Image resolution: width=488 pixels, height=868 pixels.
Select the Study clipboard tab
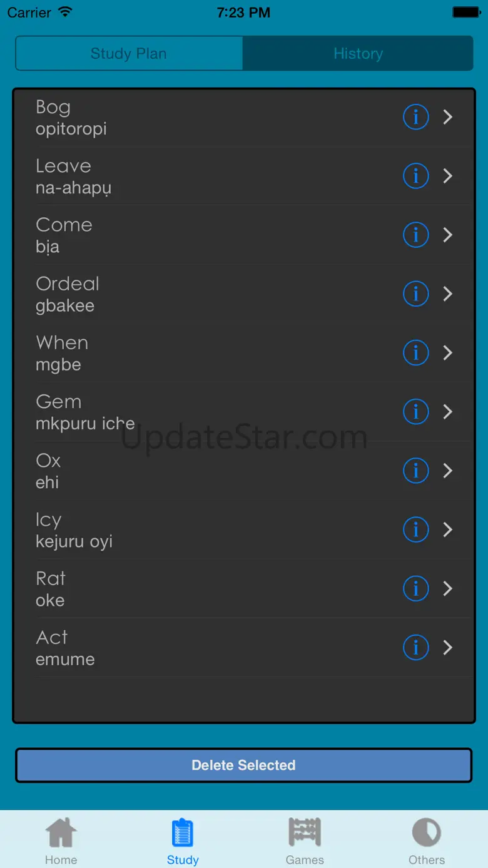pos(183,833)
